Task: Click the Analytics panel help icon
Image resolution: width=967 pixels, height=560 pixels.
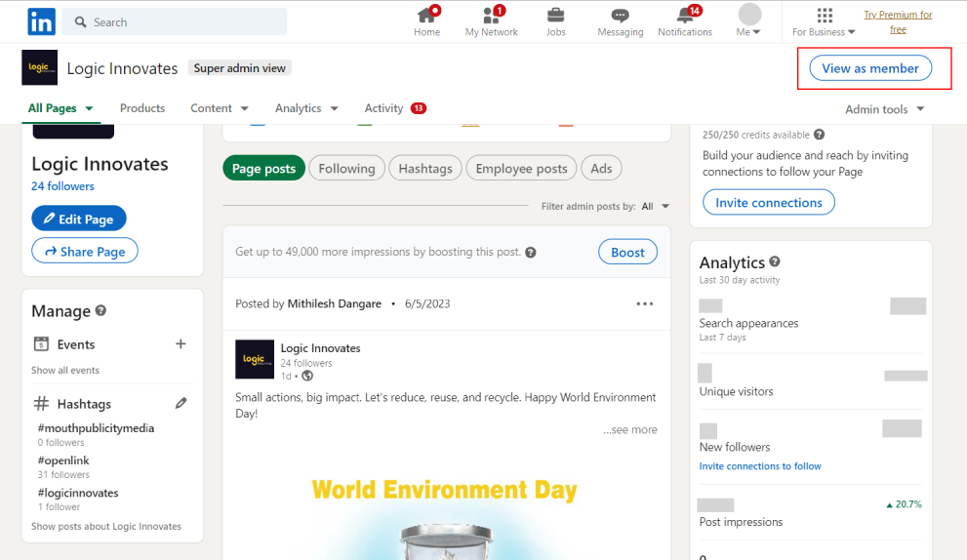Action: 775,261
